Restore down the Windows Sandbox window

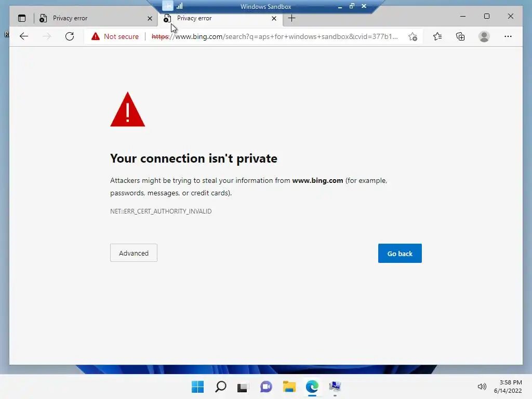pos(352,6)
